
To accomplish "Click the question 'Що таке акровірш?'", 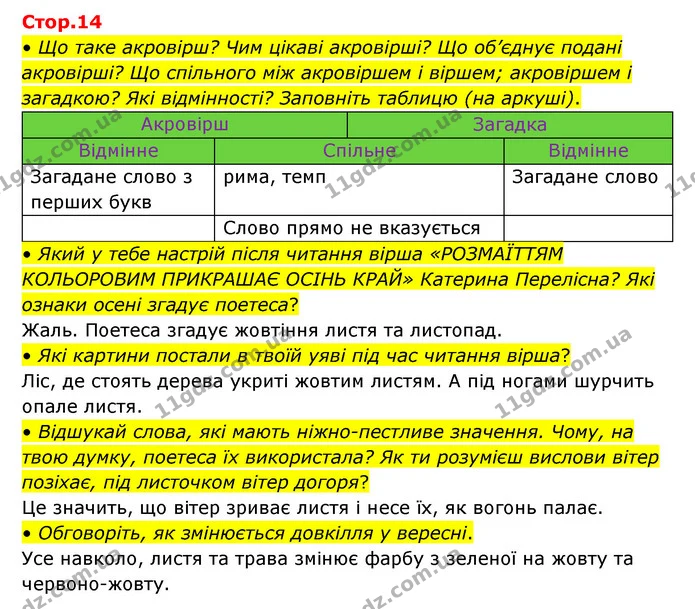I will click(129, 47).
